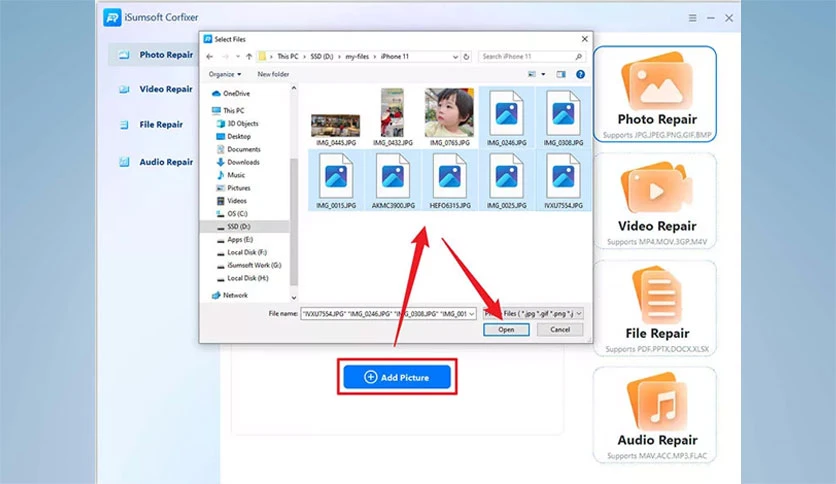This screenshot has height=484, width=836.
Task: Select the IMG_0765.JPG child photo
Action: 449,113
